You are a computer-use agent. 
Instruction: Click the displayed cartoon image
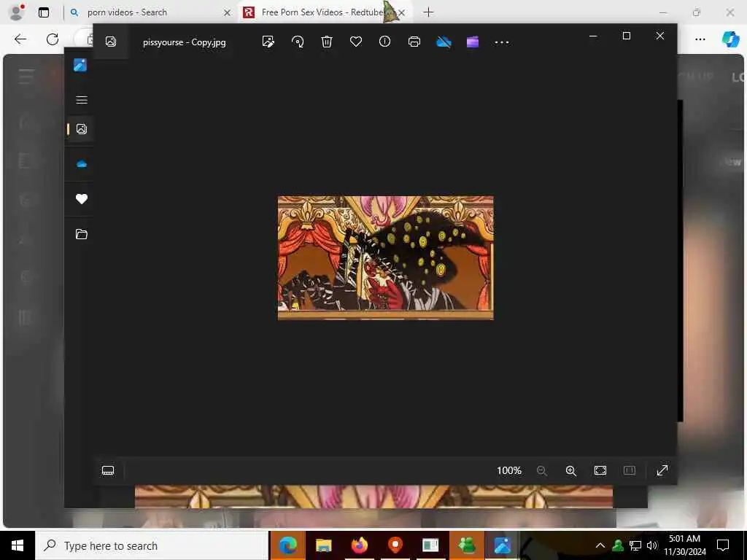click(x=385, y=257)
